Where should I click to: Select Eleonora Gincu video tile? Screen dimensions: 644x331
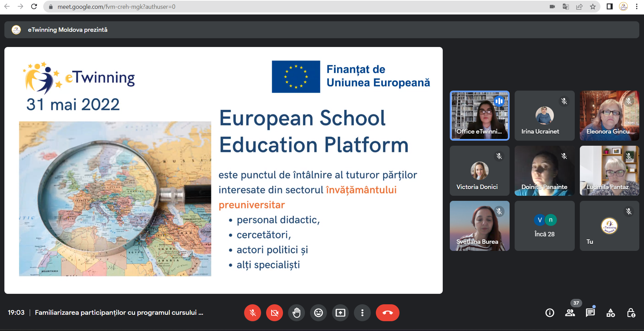609,116
